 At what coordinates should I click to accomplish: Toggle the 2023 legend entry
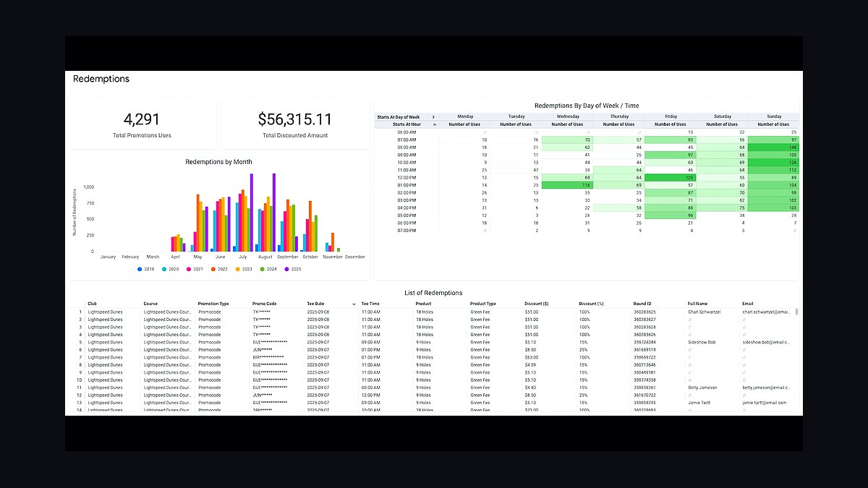point(245,269)
